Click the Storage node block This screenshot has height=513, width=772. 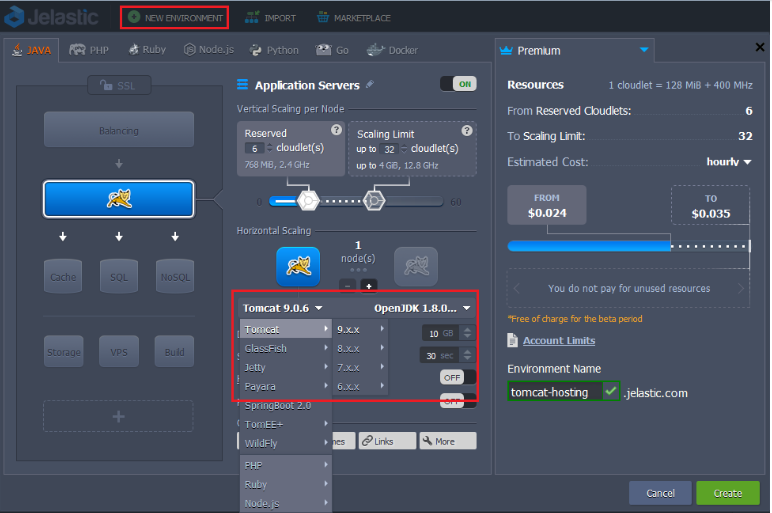pyautogui.click(x=62, y=351)
